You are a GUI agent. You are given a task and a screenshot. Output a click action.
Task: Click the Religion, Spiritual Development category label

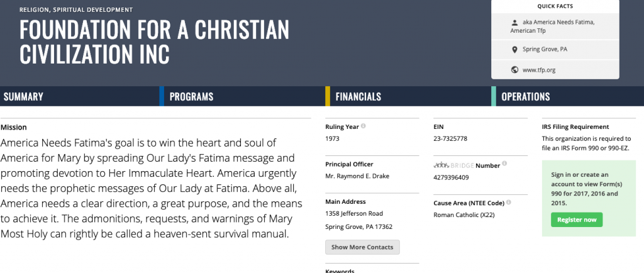tap(76, 10)
